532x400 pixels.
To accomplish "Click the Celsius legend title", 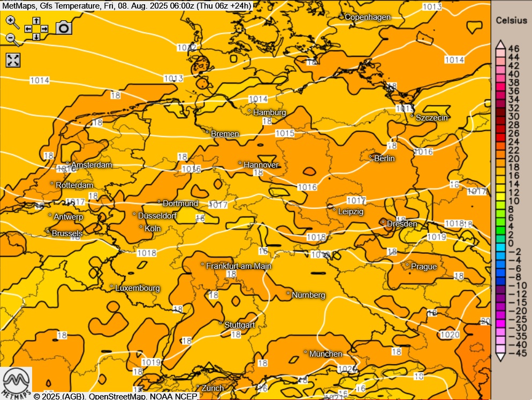I will (x=511, y=20).
